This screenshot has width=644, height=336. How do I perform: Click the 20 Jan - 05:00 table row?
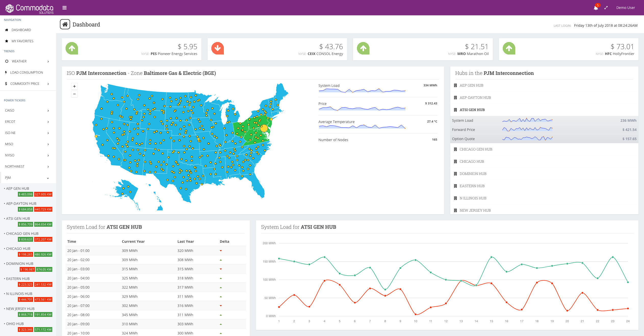(156, 287)
